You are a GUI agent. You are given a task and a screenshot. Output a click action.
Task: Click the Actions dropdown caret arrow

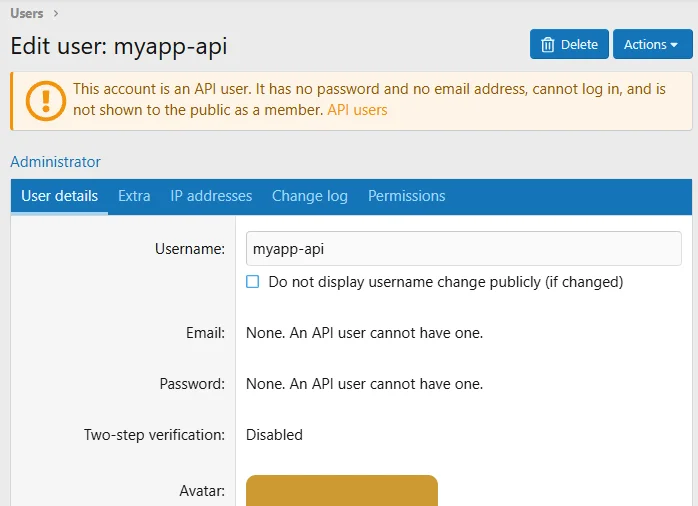click(x=674, y=45)
